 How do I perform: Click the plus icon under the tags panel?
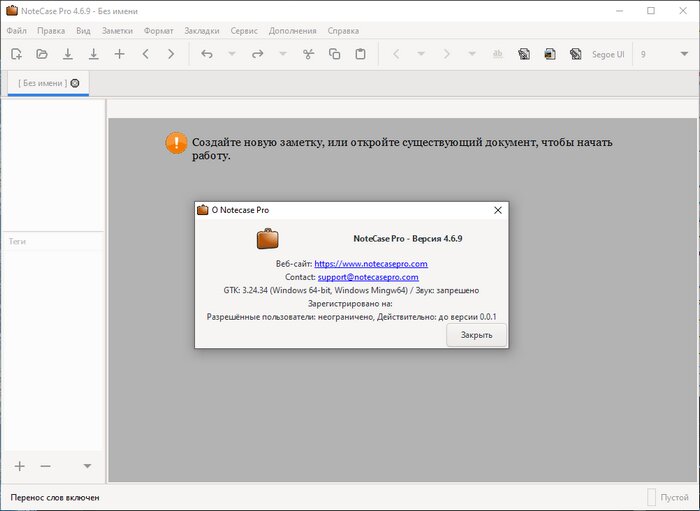click(x=20, y=466)
